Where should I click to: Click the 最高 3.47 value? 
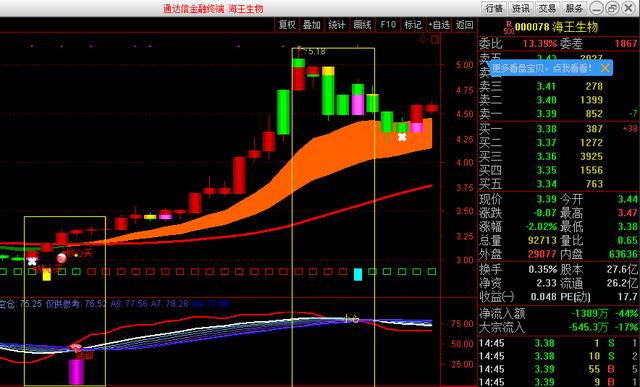[627, 213]
